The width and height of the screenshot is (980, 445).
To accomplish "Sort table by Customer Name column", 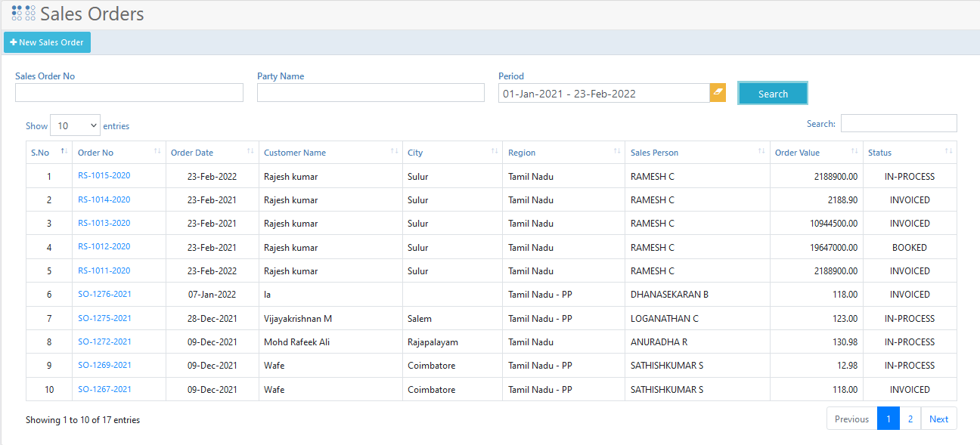I will (x=330, y=153).
